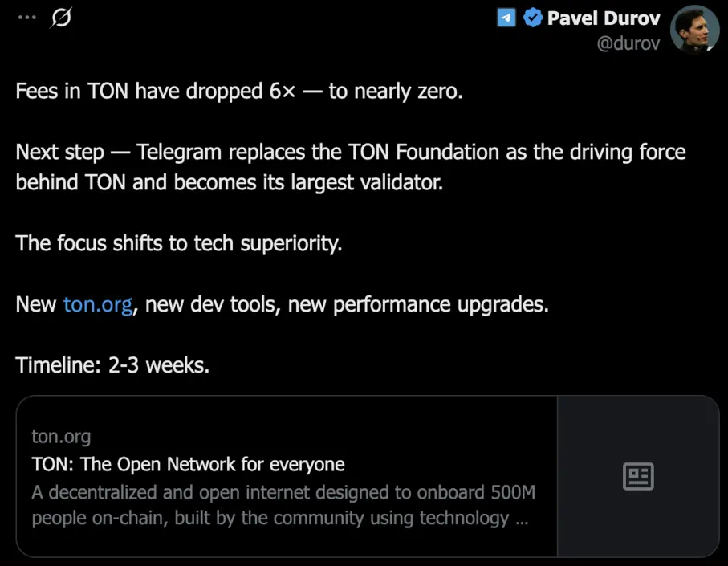Open the blue ton.org link in post
This screenshot has height=566, width=728.
point(98,305)
